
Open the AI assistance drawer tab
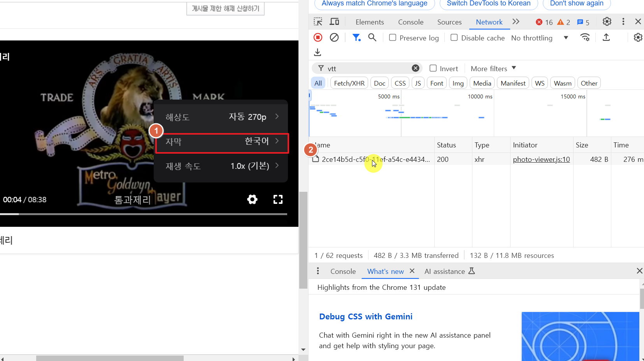[x=449, y=271]
